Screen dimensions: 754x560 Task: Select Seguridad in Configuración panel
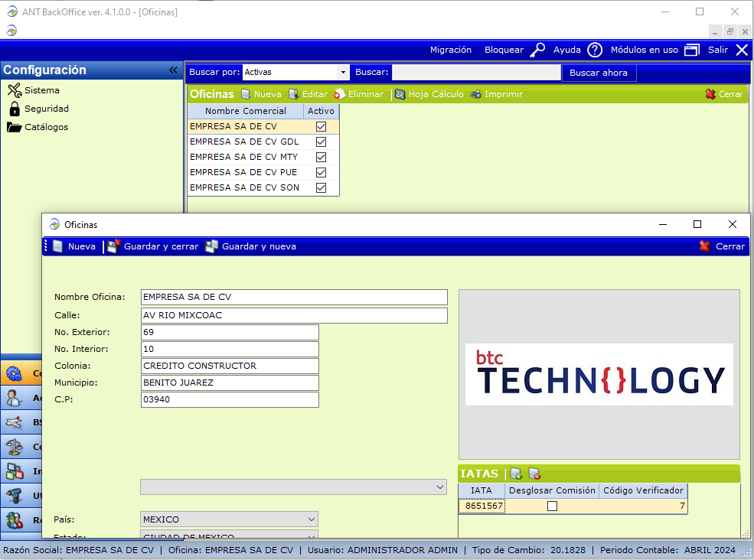point(46,109)
